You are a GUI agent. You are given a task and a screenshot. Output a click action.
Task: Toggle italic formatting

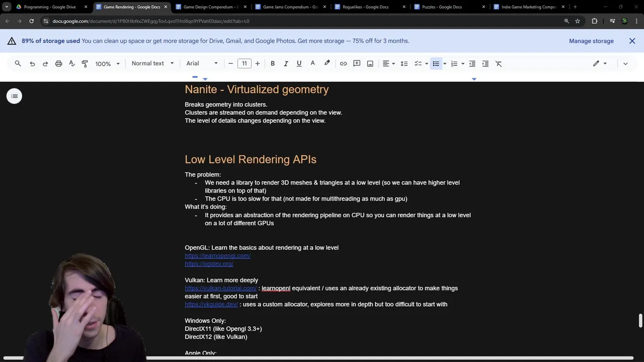(x=286, y=63)
